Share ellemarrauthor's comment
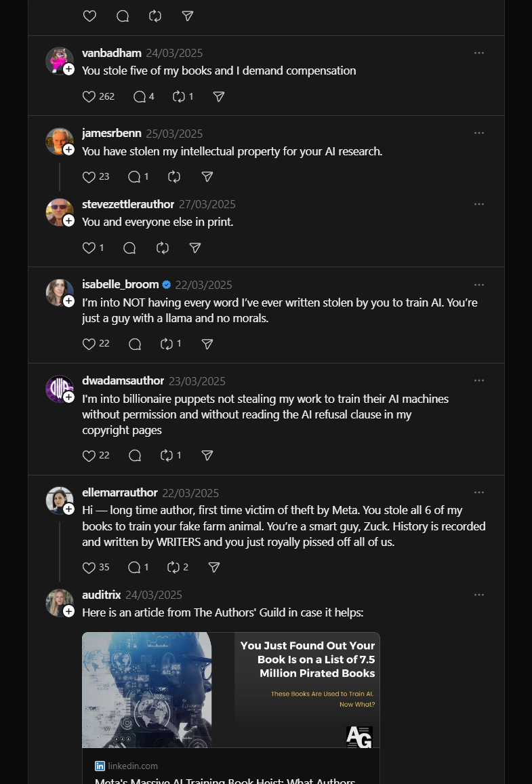The height and width of the screenshot is (784, 532). tap(213, 568)
